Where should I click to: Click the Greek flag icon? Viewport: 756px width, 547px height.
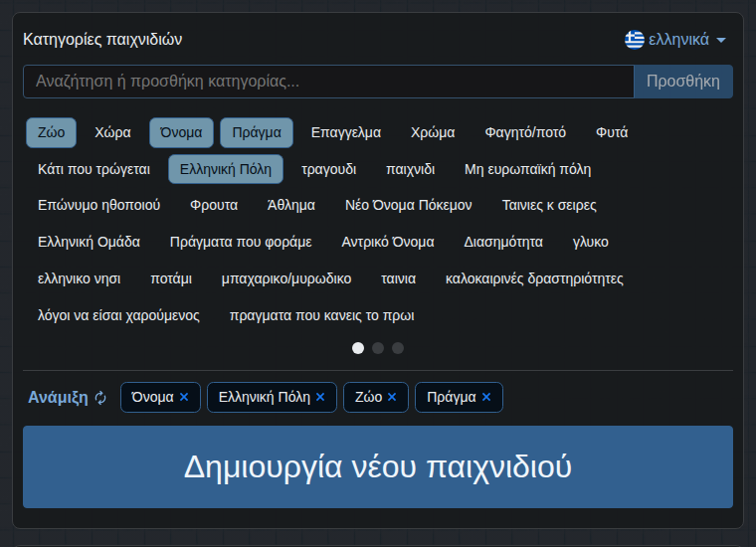coord(635,40)
